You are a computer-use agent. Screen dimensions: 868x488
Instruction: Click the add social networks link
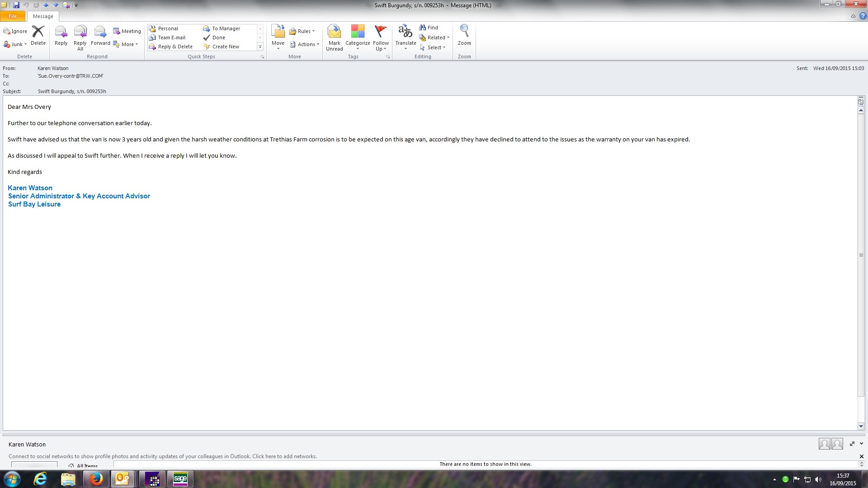coord(284,456)
